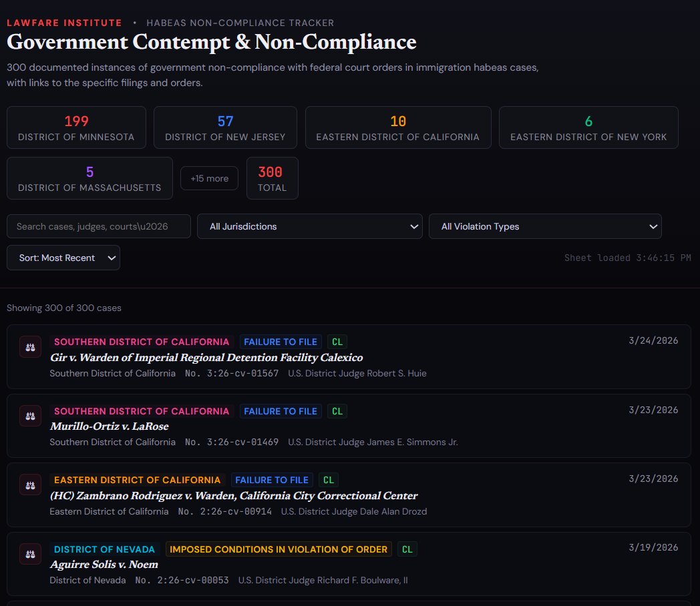Filter by District of New Jersey stat card

pyautogui.click(x=225, y=127)
